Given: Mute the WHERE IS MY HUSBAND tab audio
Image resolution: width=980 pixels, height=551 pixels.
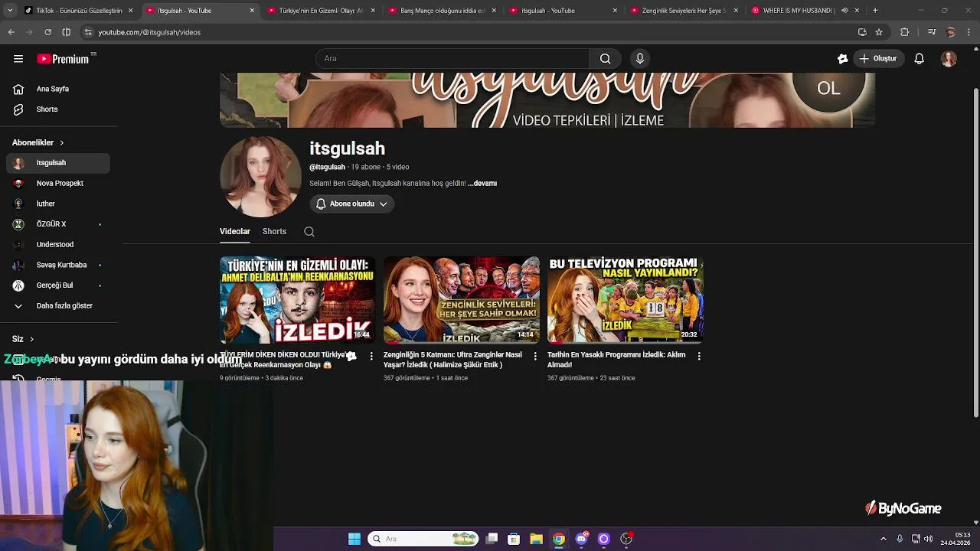Looking at the screenshot, I should (x=844, y=11).
